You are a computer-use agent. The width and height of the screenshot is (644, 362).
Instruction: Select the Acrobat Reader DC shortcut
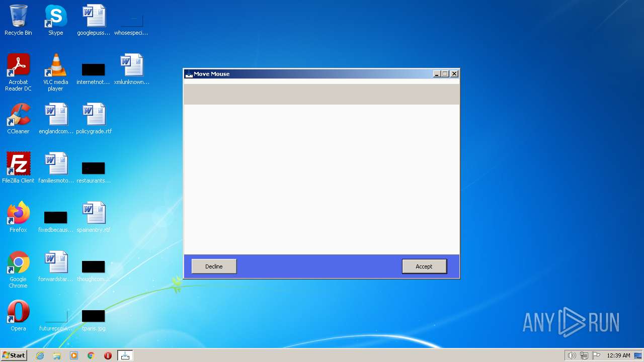(18, 72)
